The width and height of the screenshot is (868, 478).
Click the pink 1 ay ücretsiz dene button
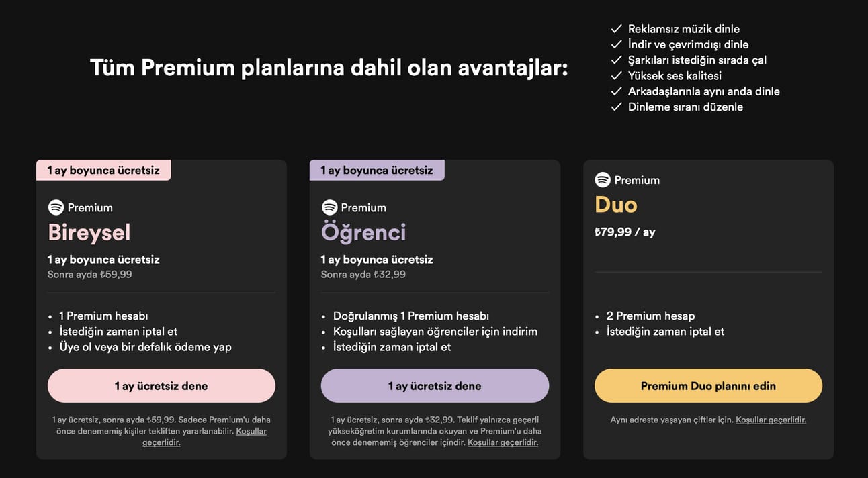161,386
